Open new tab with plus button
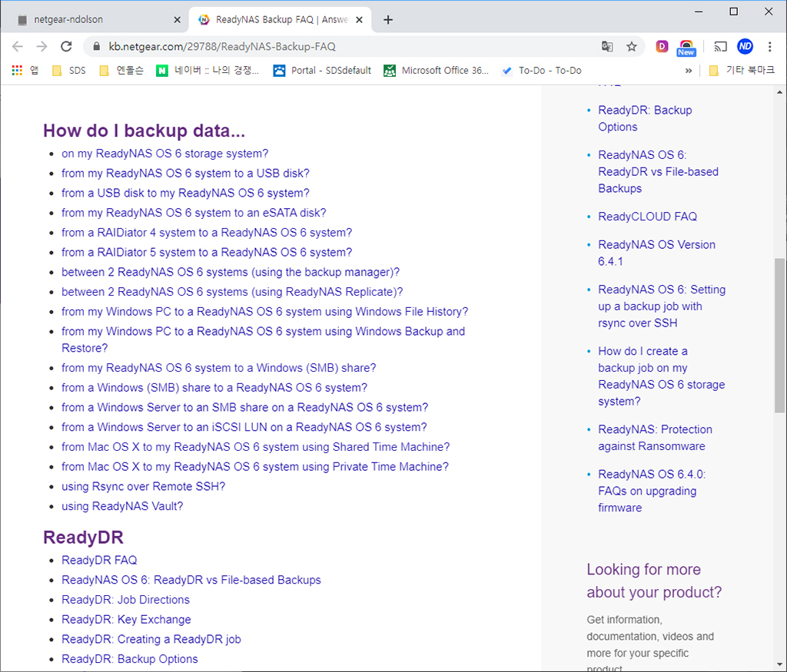787x672 pixels. click(388, 19)
